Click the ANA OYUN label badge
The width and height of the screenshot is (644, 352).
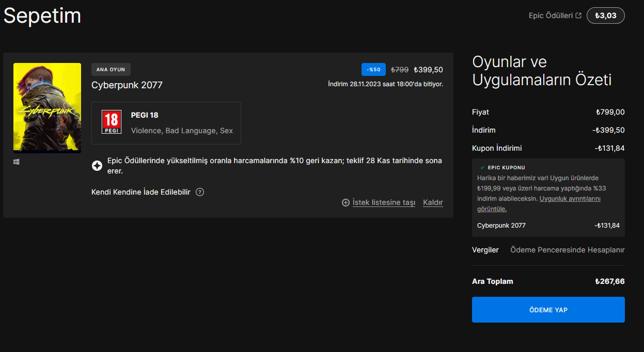tap(111, 70)
